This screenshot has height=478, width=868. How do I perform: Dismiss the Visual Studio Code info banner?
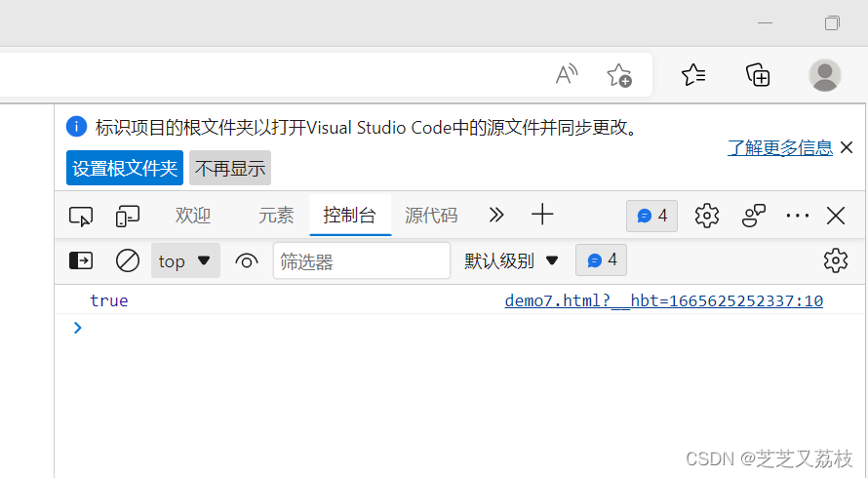coord(847,147)
